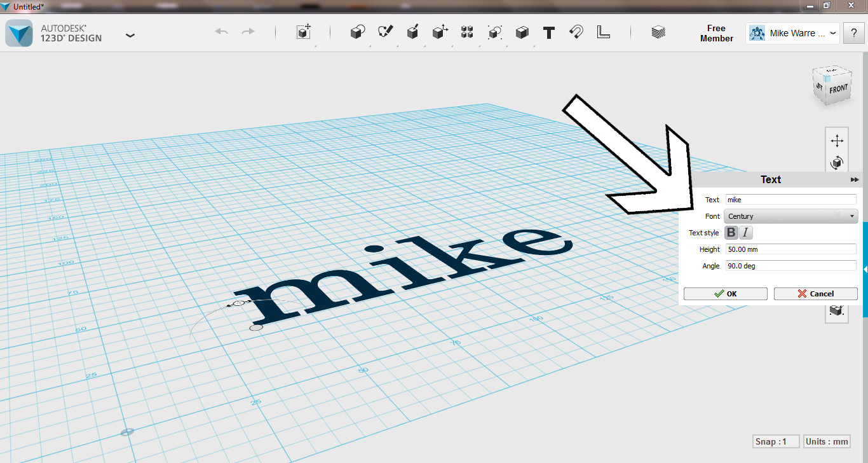Undo the last action
This screenshot has width=868, height=463.
point(221,32)
